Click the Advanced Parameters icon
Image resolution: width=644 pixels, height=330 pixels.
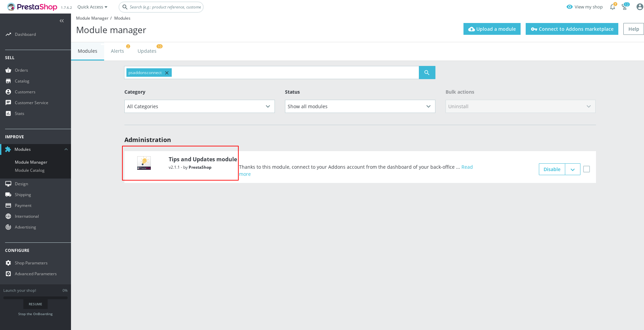[8, 274]
